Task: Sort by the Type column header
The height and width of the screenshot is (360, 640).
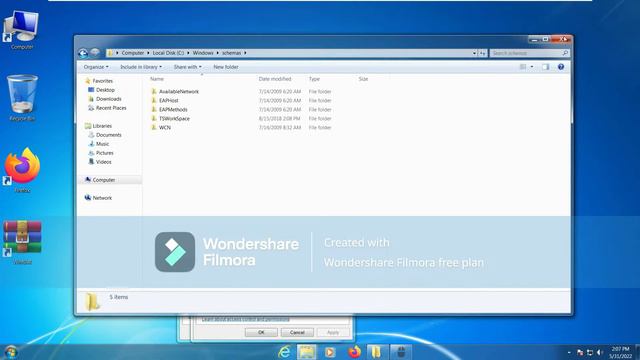Action: click(x=314, y=79)
